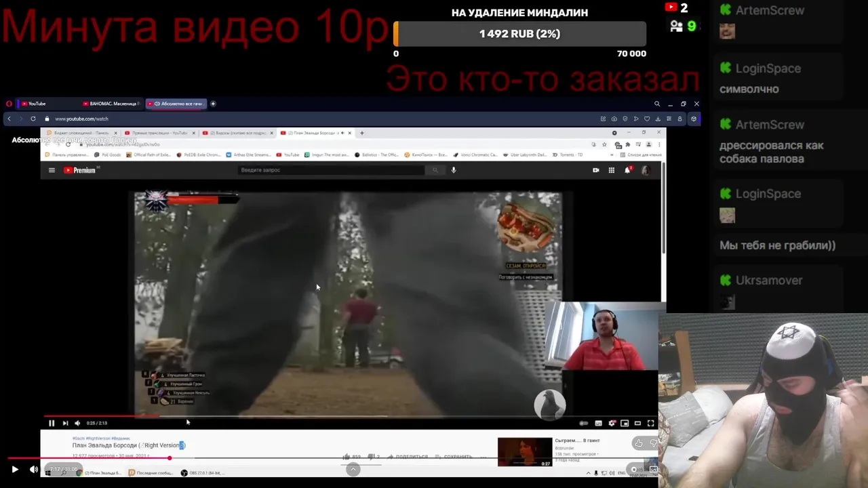Open Chrome '(2) План Эвальда Б...' taskbar item
The width and height of the screenshot is (868, 488).
[99, 473]
